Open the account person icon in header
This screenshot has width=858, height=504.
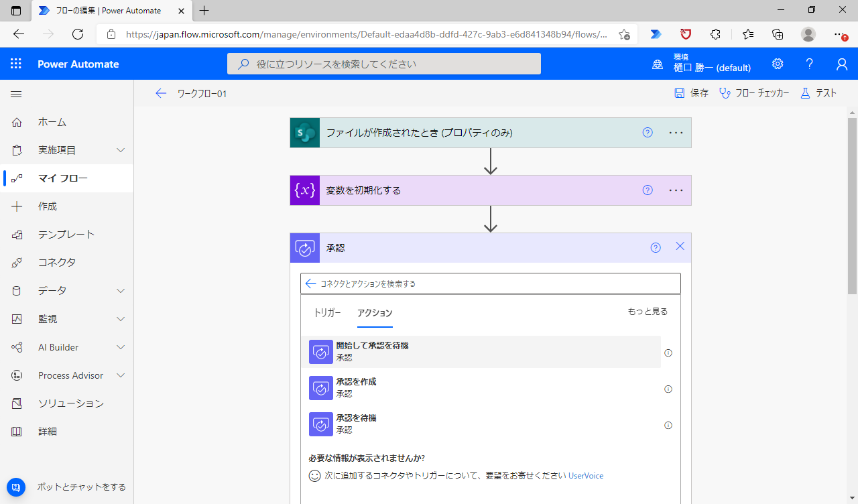(x=842, y=64)
